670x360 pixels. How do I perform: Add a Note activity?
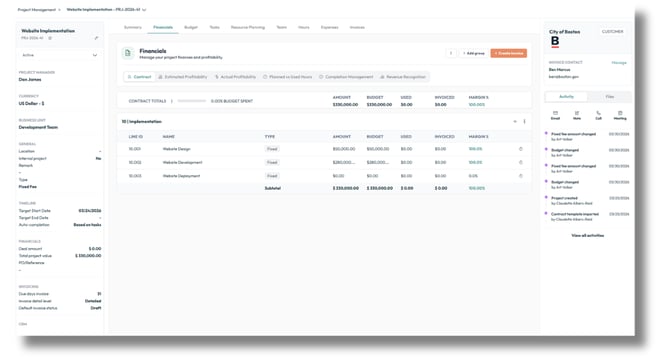[x=577, y=115]
